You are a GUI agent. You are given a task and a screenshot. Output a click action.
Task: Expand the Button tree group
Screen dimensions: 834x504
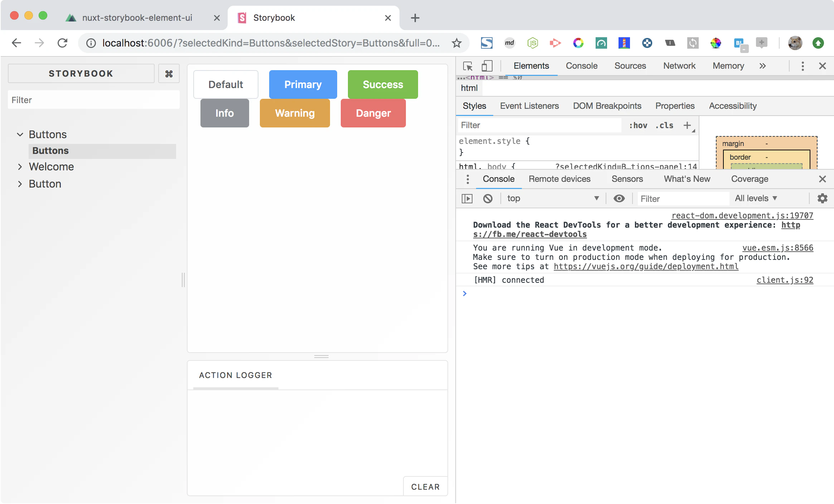click(20, 184)
